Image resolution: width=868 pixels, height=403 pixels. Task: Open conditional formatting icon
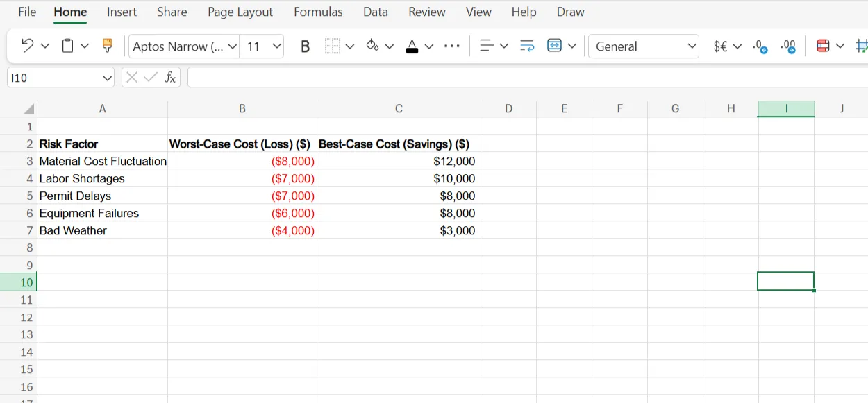pyautogui.click(x=823, y=46)
